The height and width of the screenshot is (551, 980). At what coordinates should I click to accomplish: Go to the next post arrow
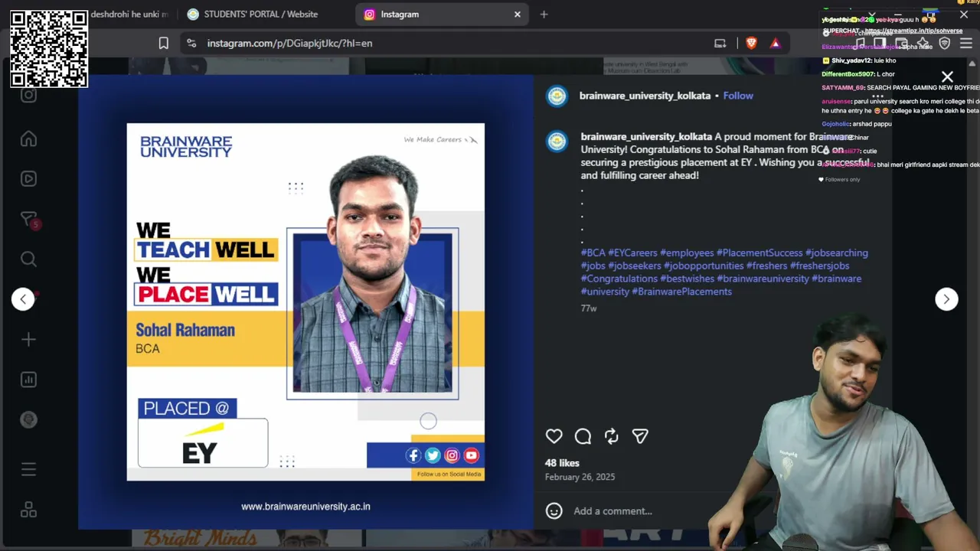point(946,299)
